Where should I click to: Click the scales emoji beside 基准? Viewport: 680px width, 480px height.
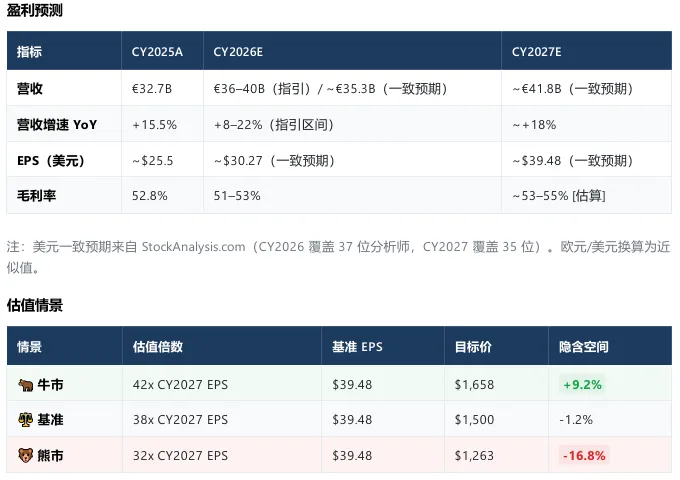pyautogui.click(x=26, y=420)
